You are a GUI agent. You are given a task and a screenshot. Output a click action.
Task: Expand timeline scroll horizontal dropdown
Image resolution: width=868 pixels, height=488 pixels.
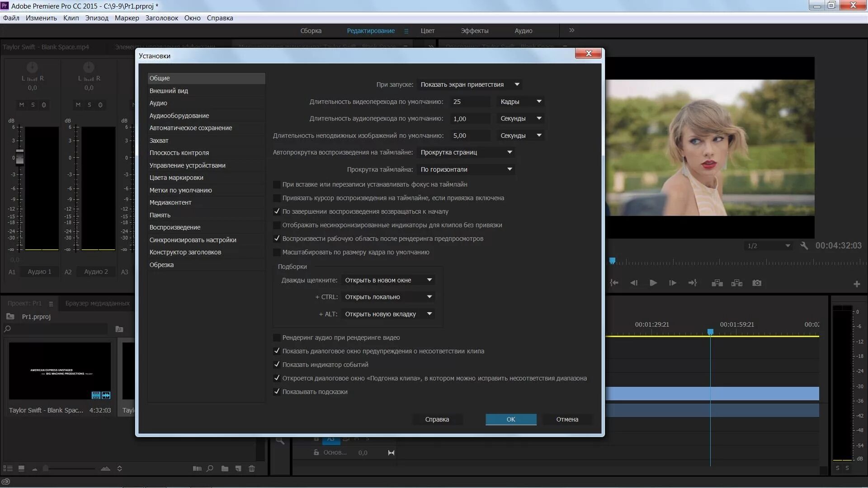pyautogui.click(x=466, y=169)
